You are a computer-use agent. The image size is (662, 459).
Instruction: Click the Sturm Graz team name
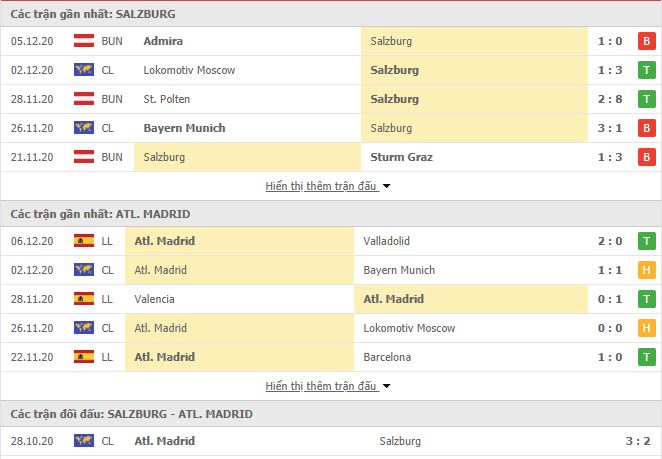pyautogui.click(x=401, y=157)
